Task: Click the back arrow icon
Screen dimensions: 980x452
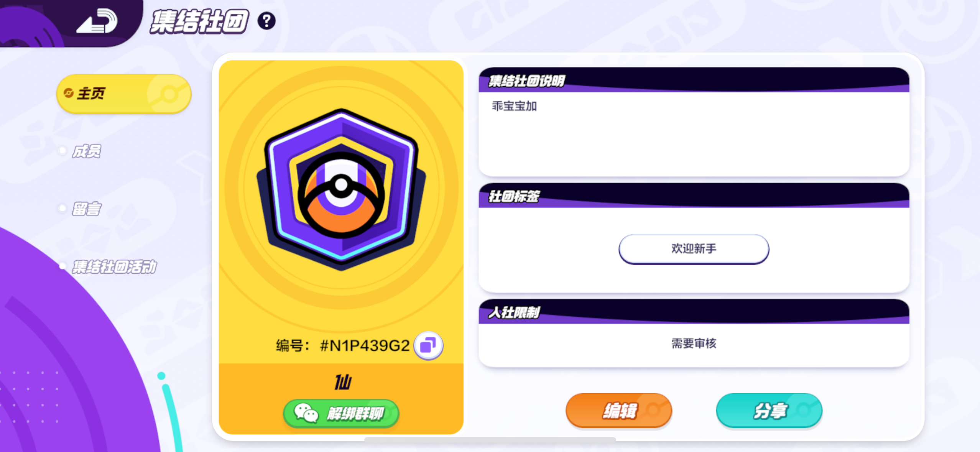Action: 97,21
